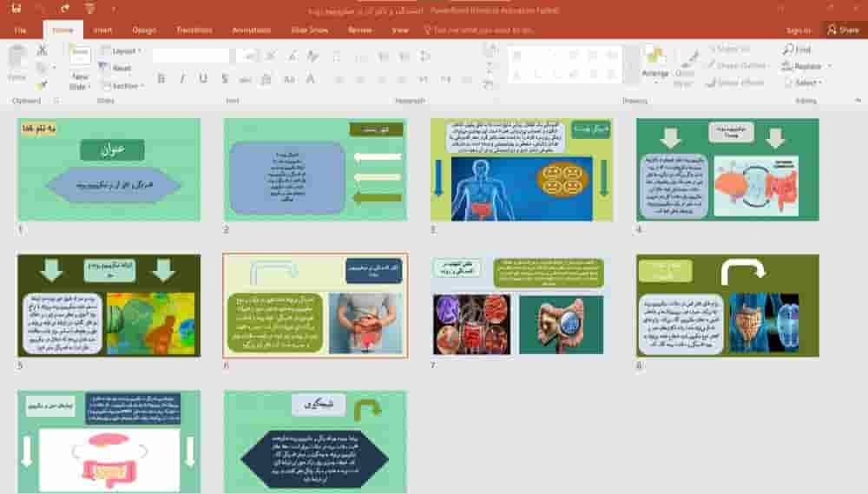The width and height of the screenshot is (868, 494).
Task: Click the Shape Fill color button
Action: click(729, 49)
